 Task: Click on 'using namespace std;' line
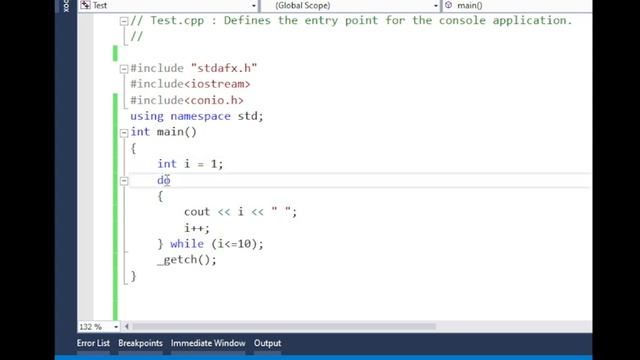pos(197,116)
